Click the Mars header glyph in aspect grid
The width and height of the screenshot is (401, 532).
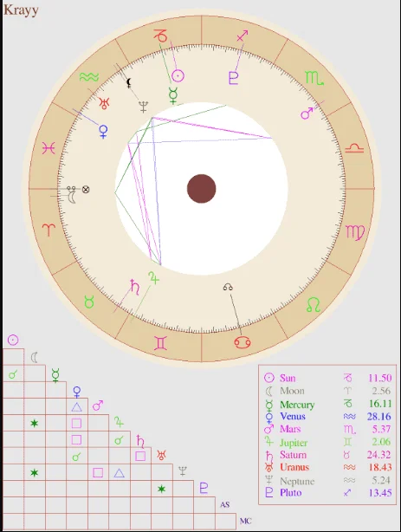[98, 405]
